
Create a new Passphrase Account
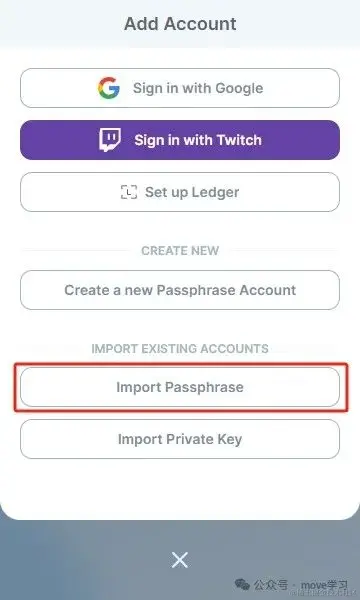point(180,290)
